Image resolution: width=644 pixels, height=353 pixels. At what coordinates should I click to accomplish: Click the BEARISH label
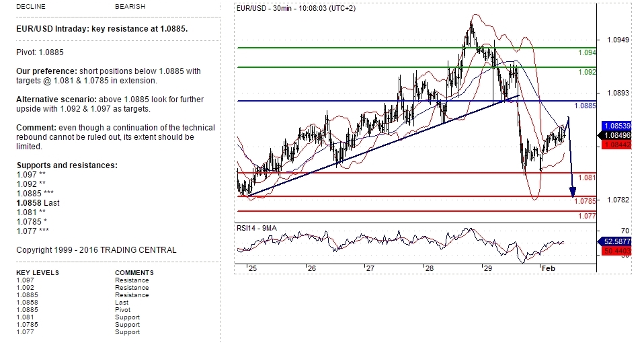point(130,7)
